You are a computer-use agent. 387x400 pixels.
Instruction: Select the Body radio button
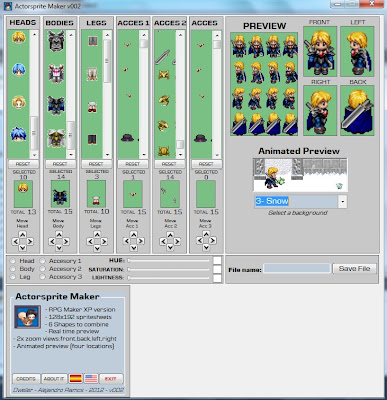pos(13,269)
